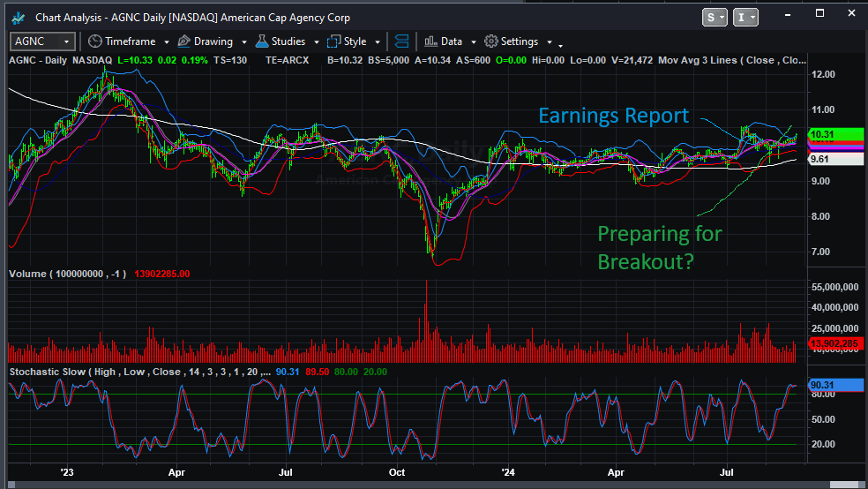The image size is (868, 489).
Task: Click the Data bar chart icon
Action: point(430,41)
